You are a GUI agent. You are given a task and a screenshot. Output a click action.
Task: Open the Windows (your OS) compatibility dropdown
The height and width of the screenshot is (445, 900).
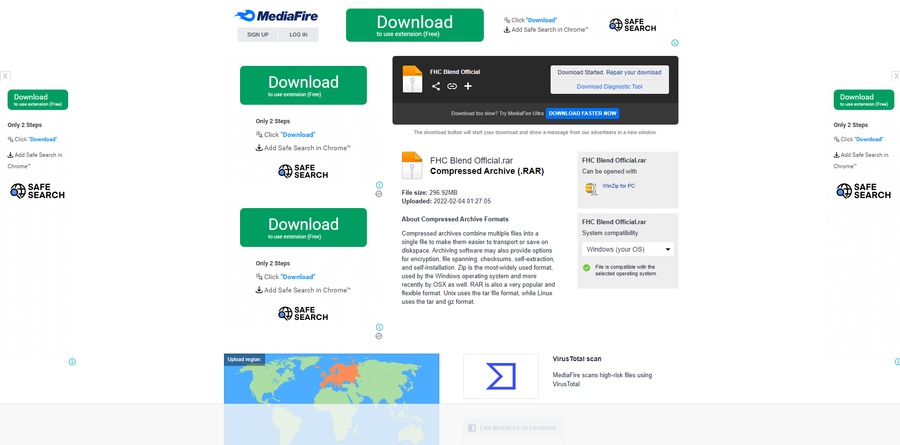628,249
